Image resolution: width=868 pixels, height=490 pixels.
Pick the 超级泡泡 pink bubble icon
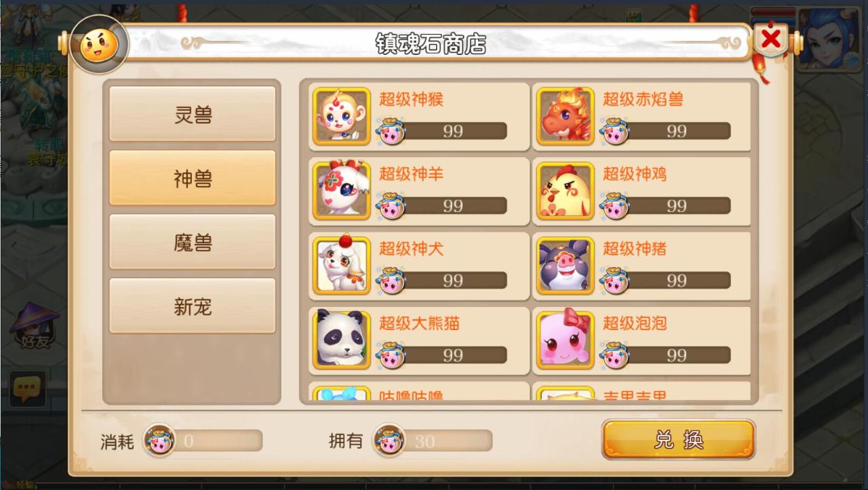click(x=566, y=340)
